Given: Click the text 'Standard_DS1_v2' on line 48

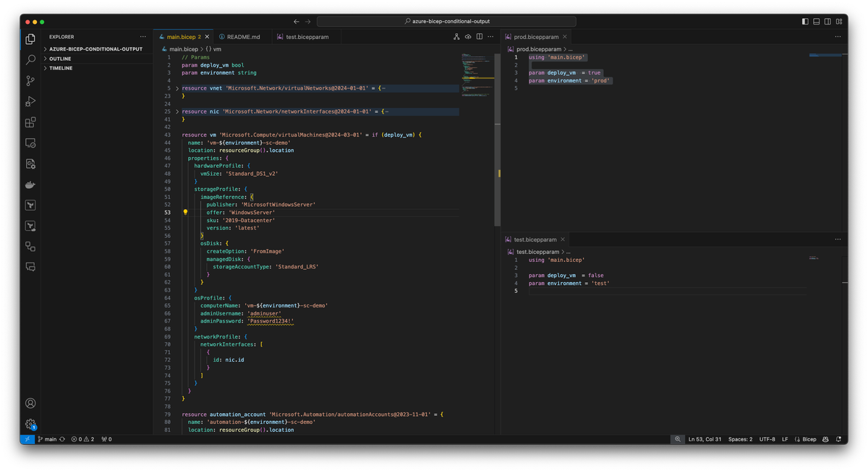Looking at the screenshot, I should point(252,174).
